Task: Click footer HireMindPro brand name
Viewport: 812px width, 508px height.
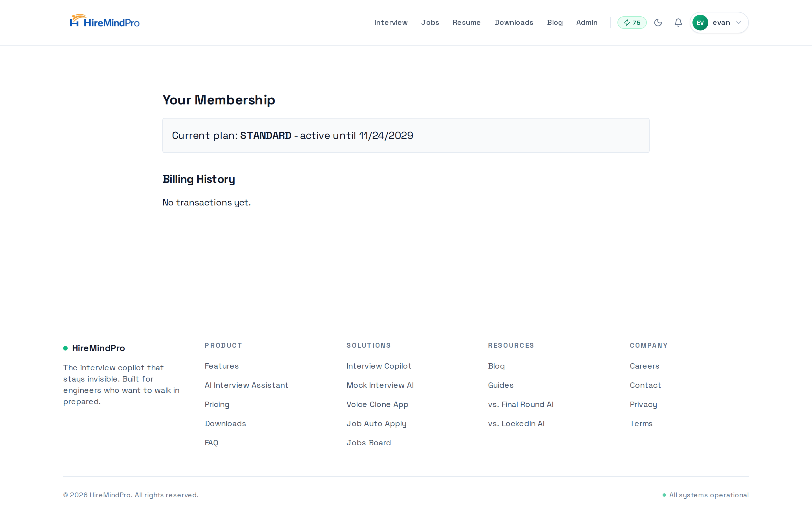Action: pos(98,348)
